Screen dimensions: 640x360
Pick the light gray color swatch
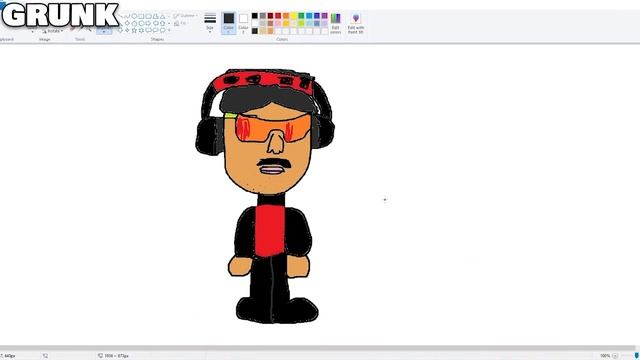(x=262, y=23)
